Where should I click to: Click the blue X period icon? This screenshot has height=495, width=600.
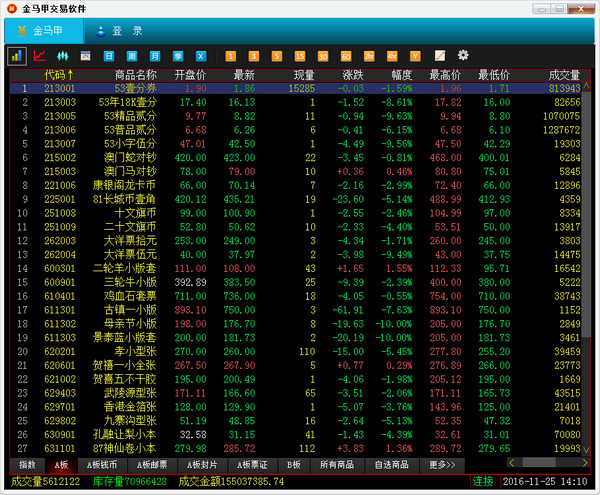point(201,57)
